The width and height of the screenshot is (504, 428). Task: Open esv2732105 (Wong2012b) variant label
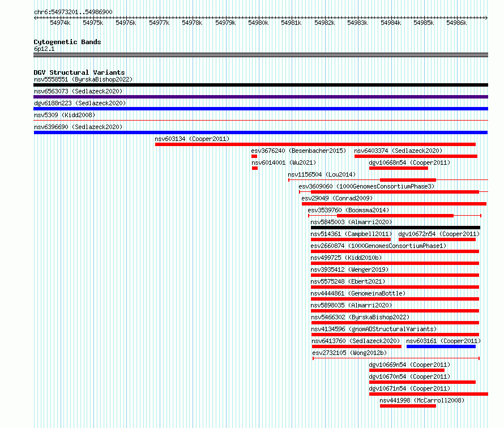coord(350,353)
